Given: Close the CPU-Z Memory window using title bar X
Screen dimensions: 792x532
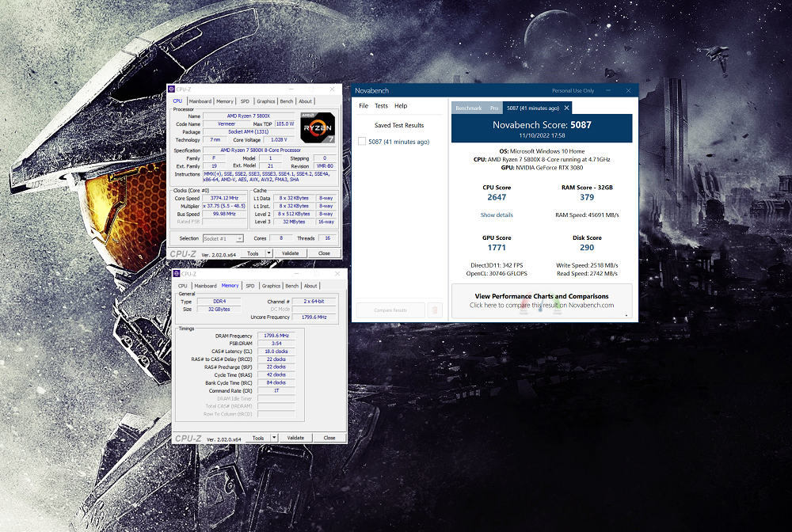Looking at the screenshot, I should 337,274.
